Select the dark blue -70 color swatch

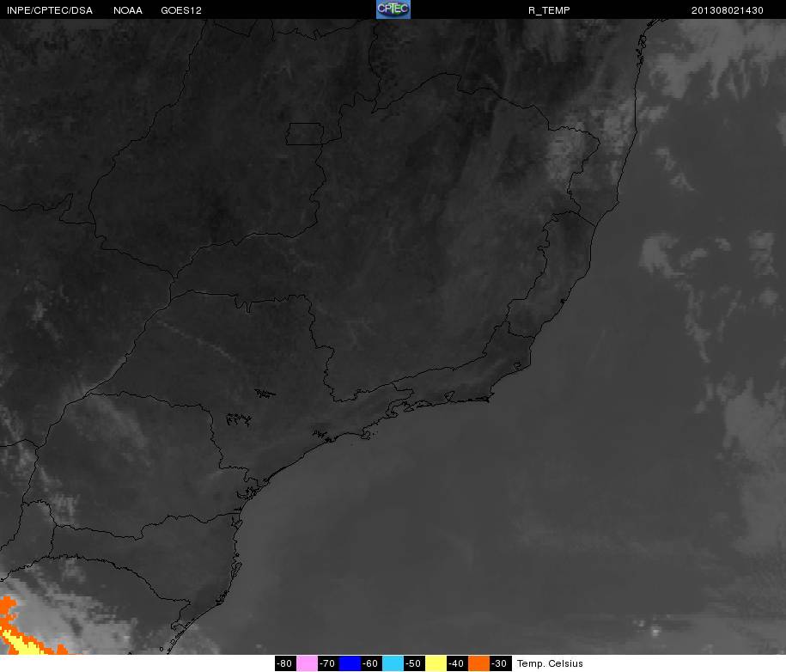click(350, 663)
